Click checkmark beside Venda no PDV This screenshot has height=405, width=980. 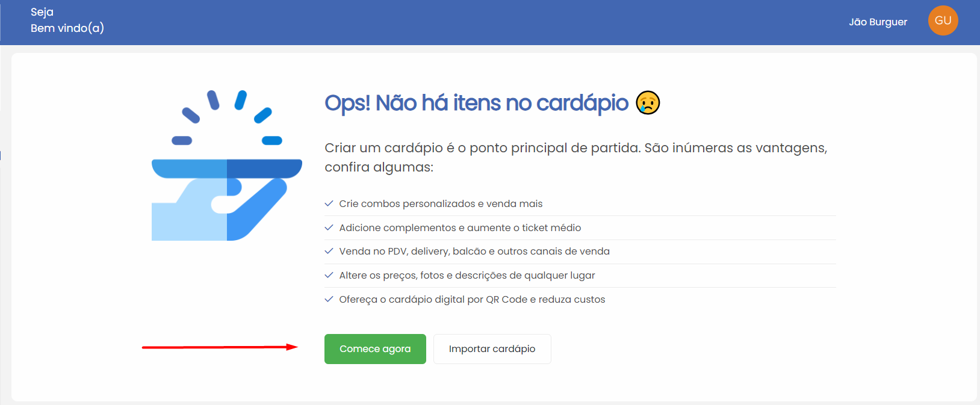(x=329, y=251)
